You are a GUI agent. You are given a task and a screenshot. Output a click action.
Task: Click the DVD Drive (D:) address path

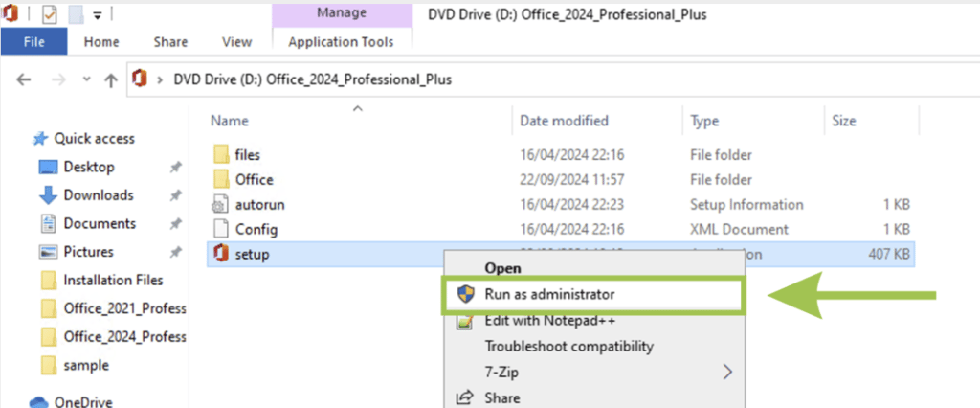(x=313, y=79)
